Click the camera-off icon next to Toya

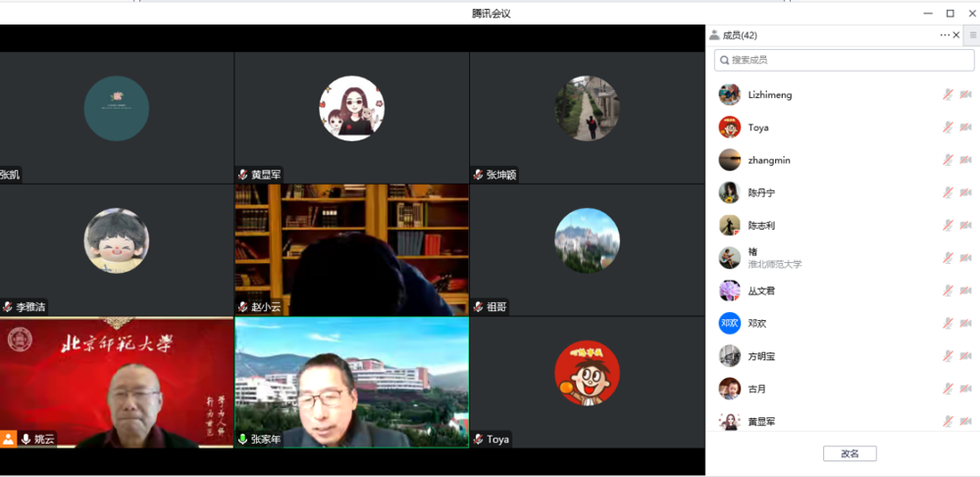[965, 128]
